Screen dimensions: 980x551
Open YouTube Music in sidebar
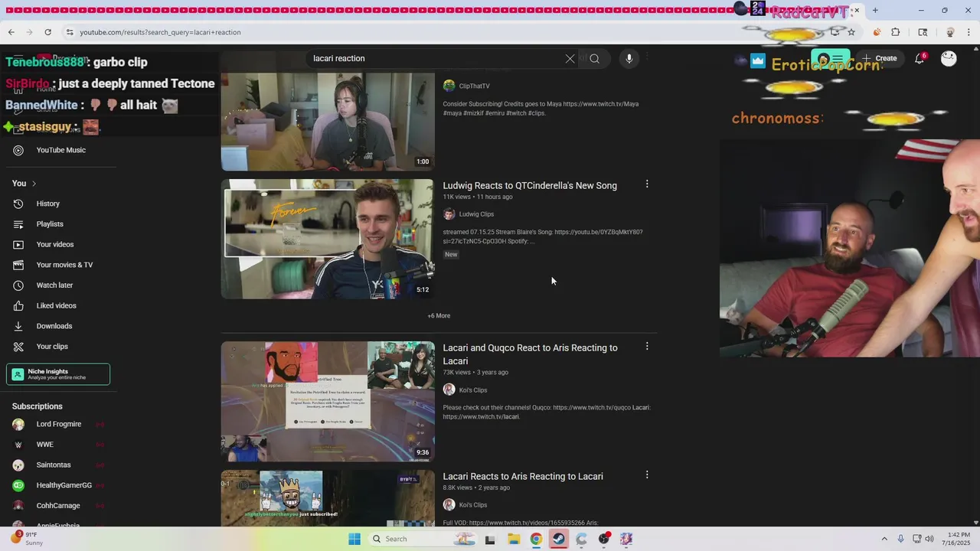(60, 150)
